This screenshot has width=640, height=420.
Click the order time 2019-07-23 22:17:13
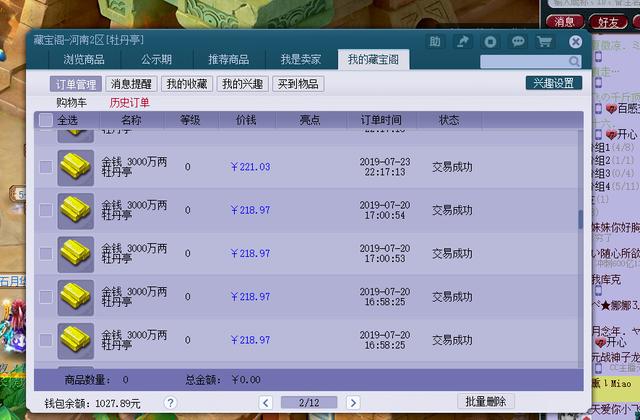(385, 167)
